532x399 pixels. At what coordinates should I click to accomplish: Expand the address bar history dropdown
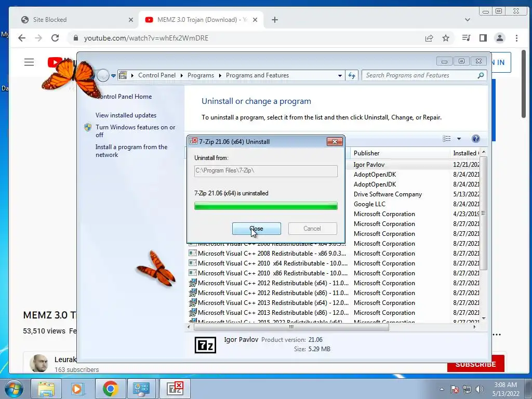point(340,76)
